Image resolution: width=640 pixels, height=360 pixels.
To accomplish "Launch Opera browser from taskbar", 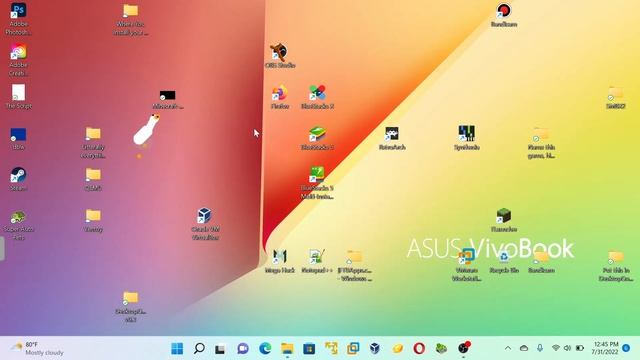I will [419, 349].
